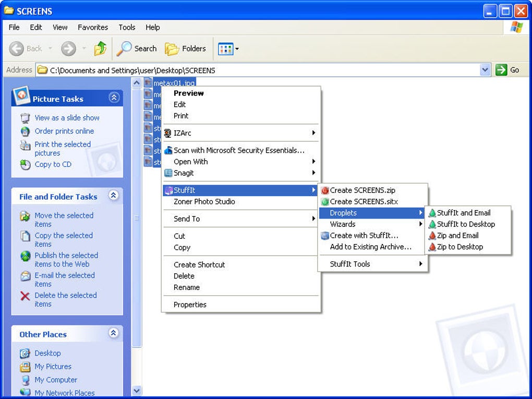Click the sidebar scroll up arrow
Image resolution: width=532 pixels, height=399 pixels.
137,83
